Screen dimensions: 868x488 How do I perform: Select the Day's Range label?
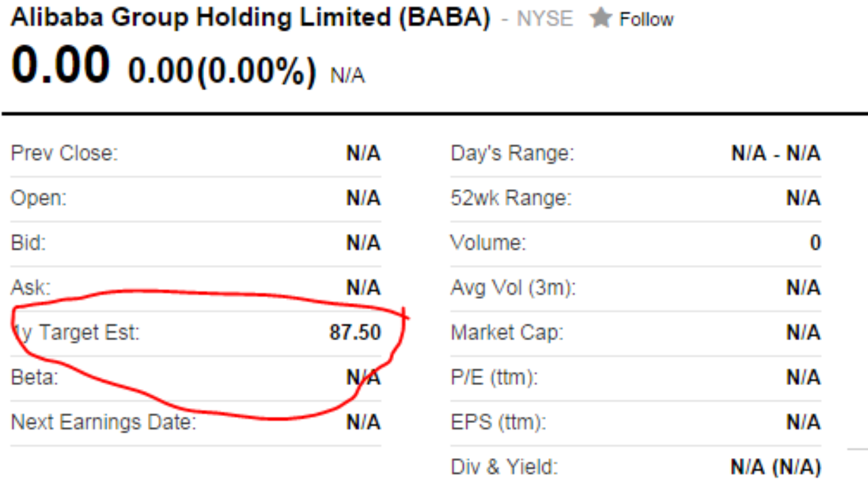coord(512,154)
